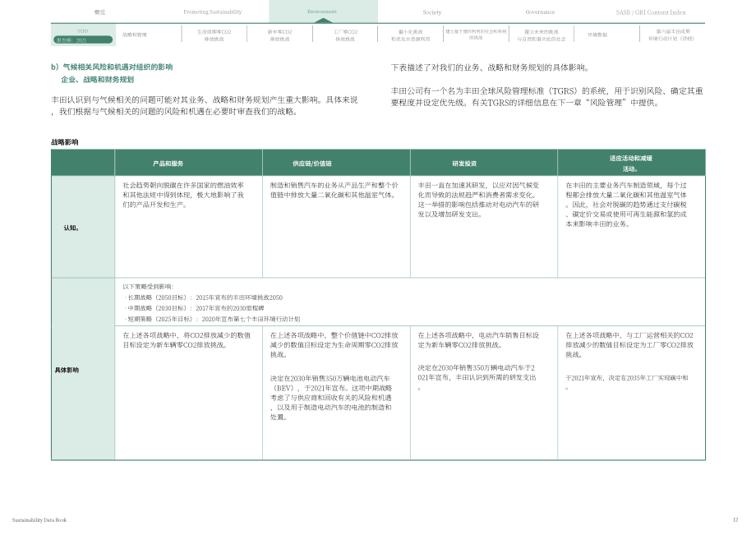Click the 认知。 row header
756x535 pixels.
(x=71, y=228)
